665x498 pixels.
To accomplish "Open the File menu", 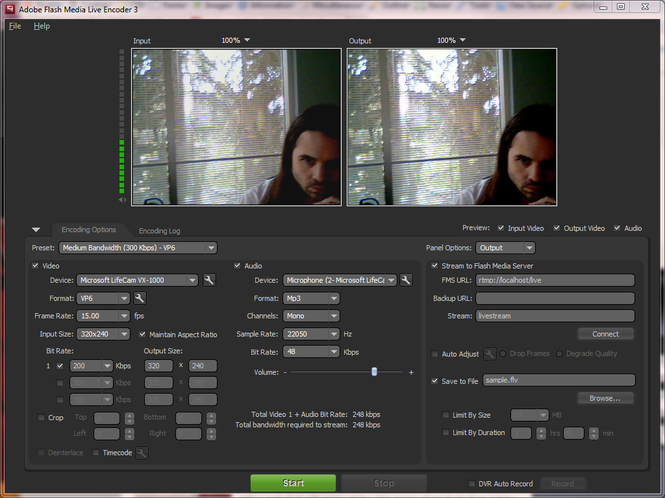I will 15,26.
